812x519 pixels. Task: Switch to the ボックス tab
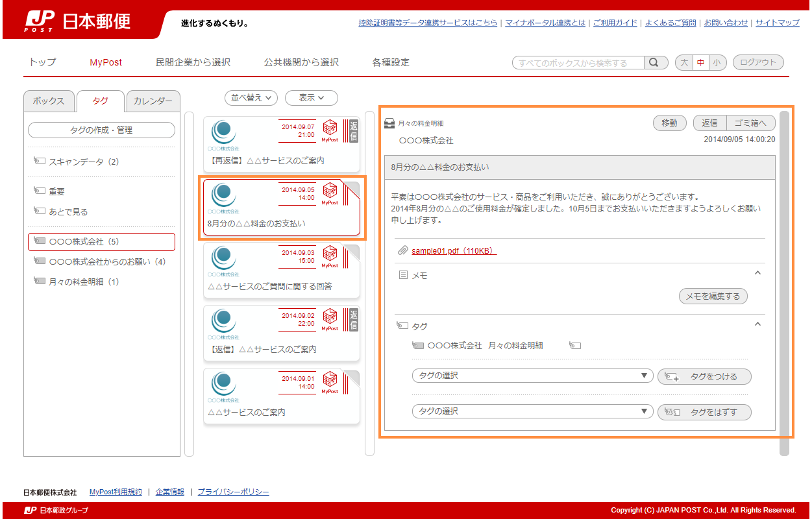(49, 101)
